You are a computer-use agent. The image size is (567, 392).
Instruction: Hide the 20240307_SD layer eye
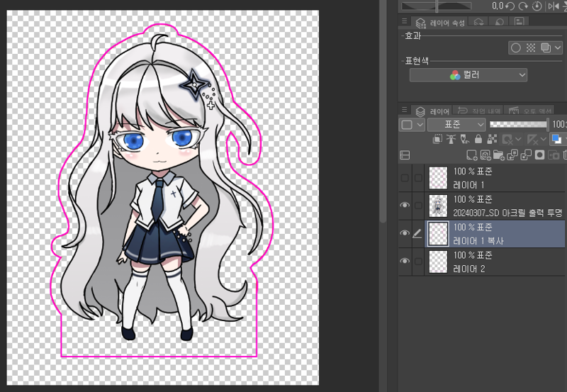pos(405,205)
